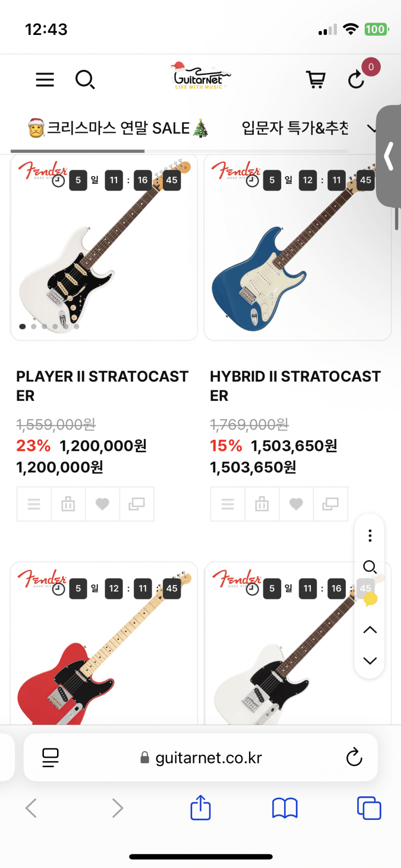Select 크리스마스 연말 SALE tab
401x868 pixels.
(118, 128)
